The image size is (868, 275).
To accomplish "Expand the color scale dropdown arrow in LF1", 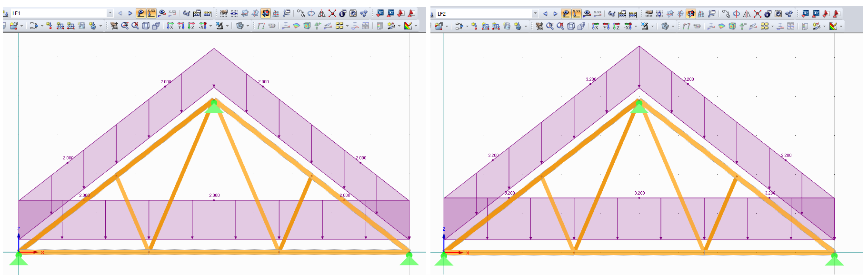I will (416, 26).
